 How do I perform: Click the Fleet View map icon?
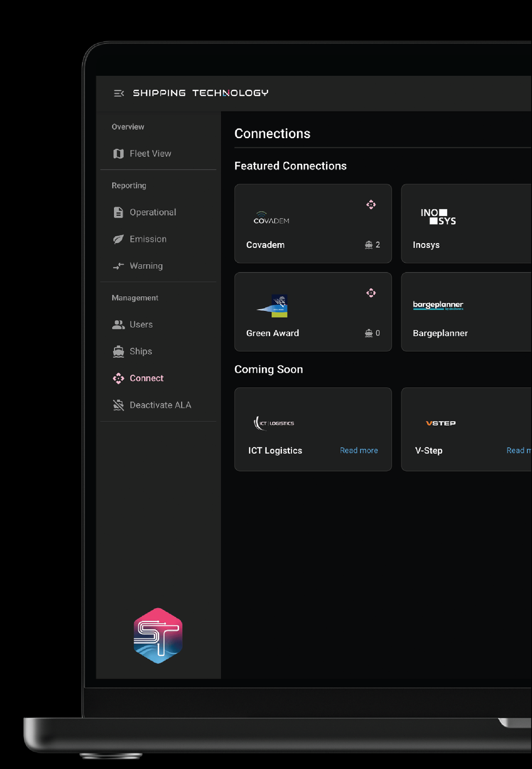[x=118, y=153]
